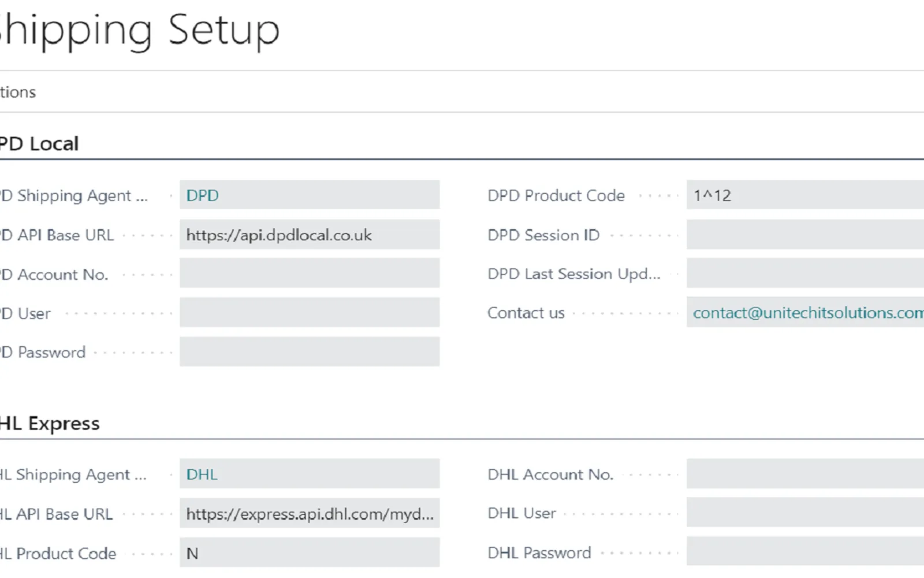Click the DHL Account No. label
Image resolution: width=924 pixels, height=578 pixels.
[550, 475]
